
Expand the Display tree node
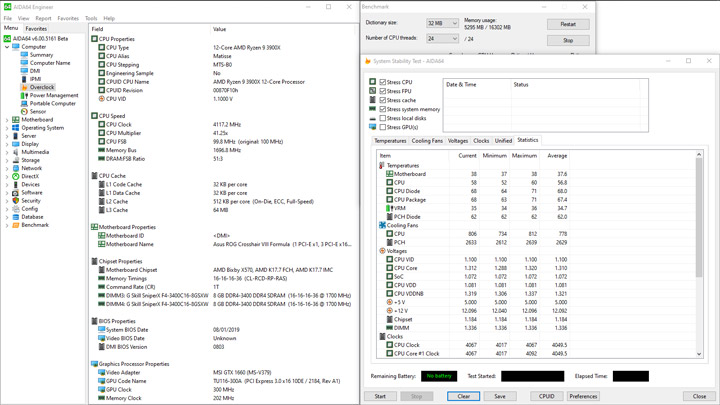click(7, 144)
